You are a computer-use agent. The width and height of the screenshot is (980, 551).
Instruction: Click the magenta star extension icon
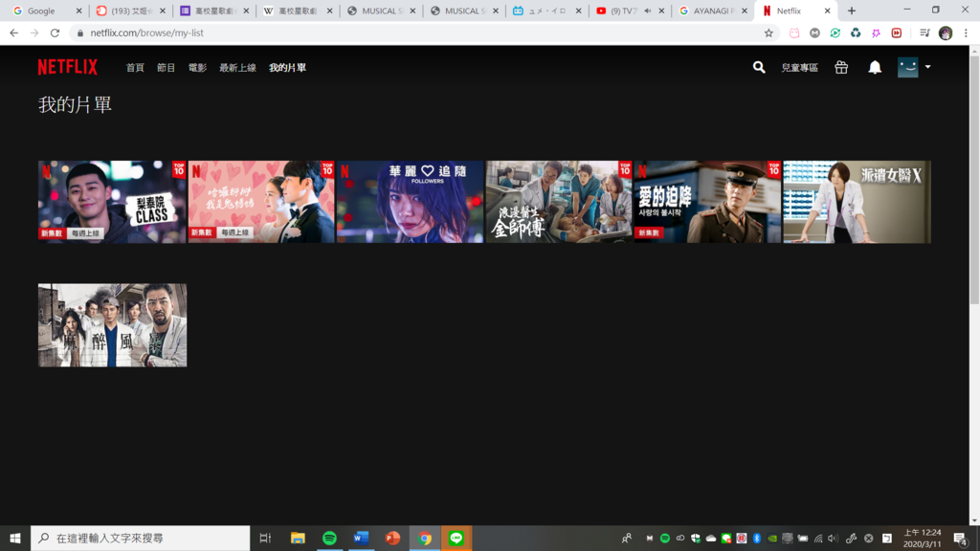[x=877, y=33]
